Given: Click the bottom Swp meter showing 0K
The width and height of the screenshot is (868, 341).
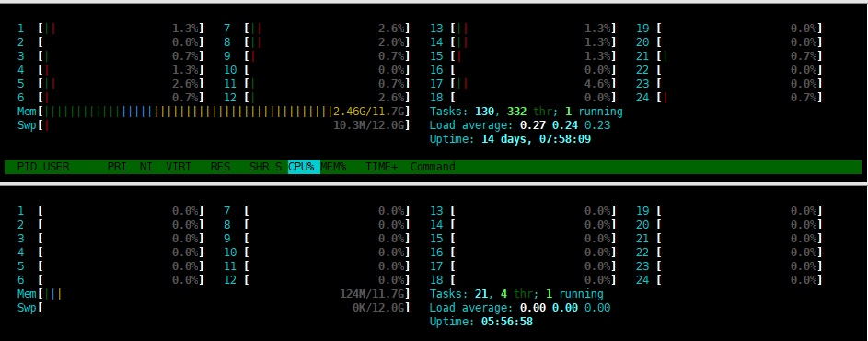Looking at the screenshot, I should click(214, 308).
